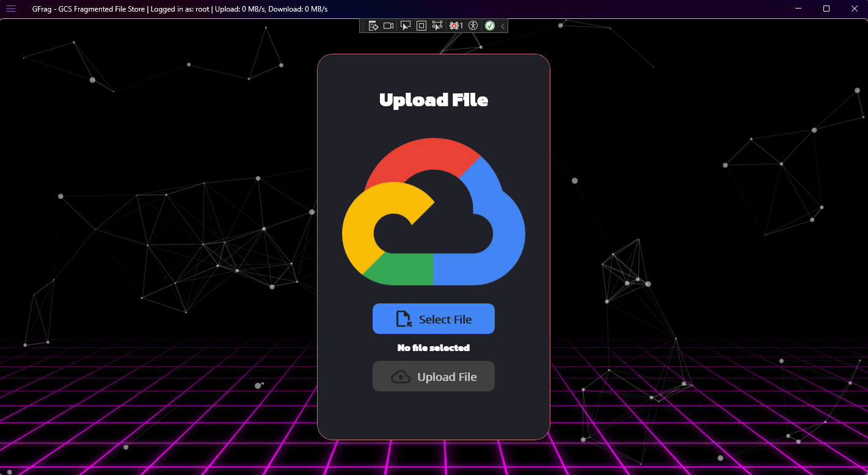Screen dimensions: 868x475
Task: Grab the debug toolbar drag handle
Action: [363, 26]
